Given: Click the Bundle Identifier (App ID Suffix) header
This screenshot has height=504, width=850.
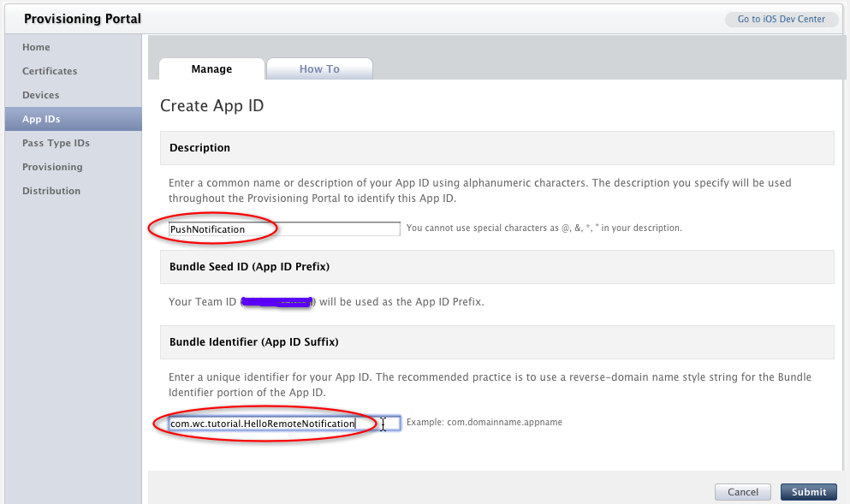Looking at the screenshot, I should (253, 342).
